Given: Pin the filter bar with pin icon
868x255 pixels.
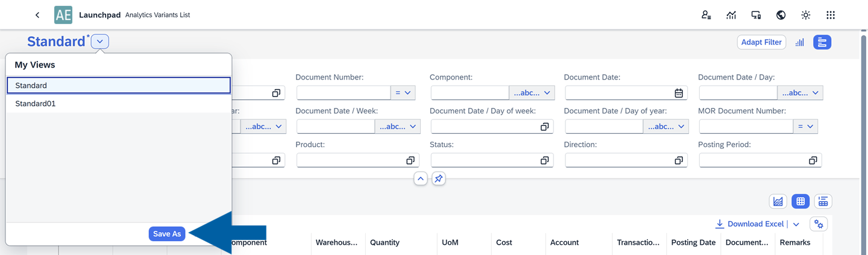Looking at the screenshot, I should tap(438, 179).
